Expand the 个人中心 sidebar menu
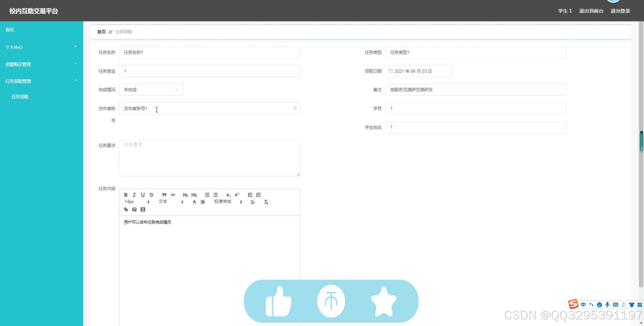This screenshot has height=326, width=644. point(41,47)
